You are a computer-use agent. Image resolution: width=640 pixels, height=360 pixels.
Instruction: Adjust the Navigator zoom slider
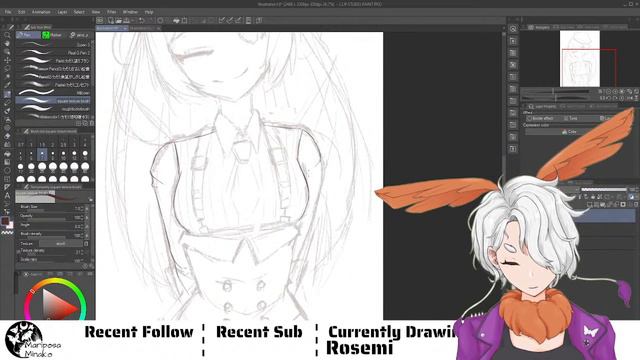pyautogui.click(x=555, y=91)
